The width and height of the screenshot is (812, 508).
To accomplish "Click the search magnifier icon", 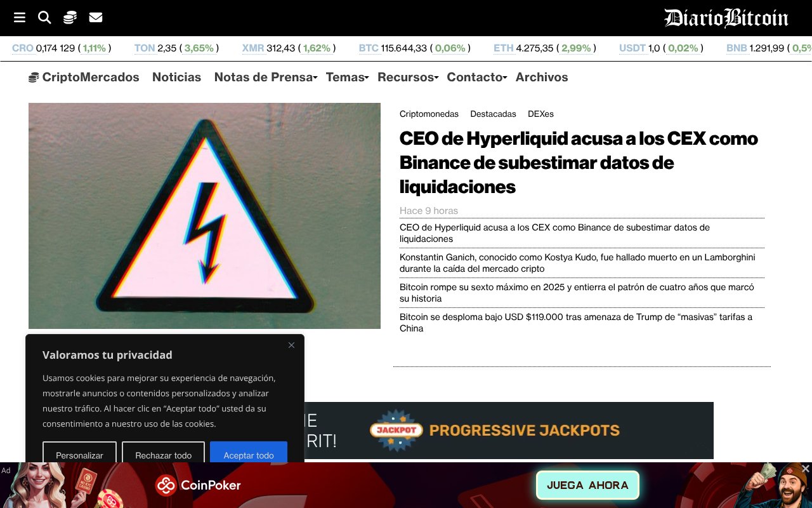I will click(x=44, y=17).
